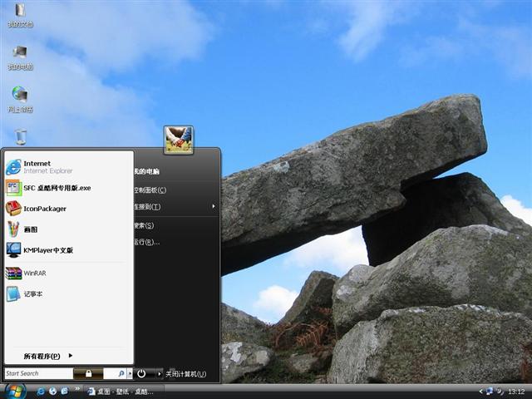532x399 pixels.
Task: Click the third quick launch icon
Action: point(65,392)
